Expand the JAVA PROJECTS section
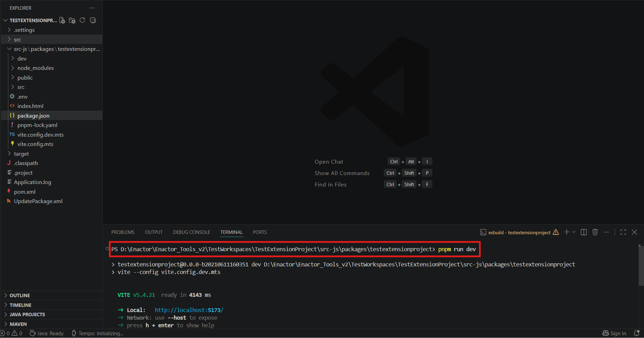 pyautogui.click(x=52, y=314)
